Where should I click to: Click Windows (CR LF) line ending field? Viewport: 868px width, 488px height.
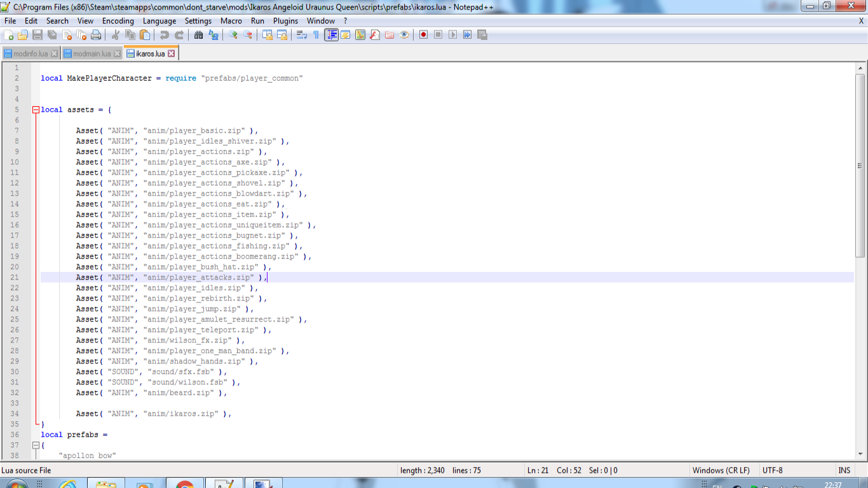click(721, 470)
